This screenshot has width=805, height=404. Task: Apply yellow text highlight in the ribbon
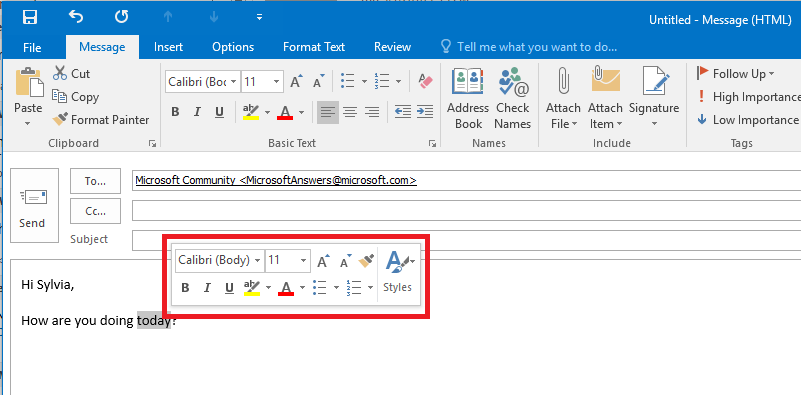pos(251,112)
